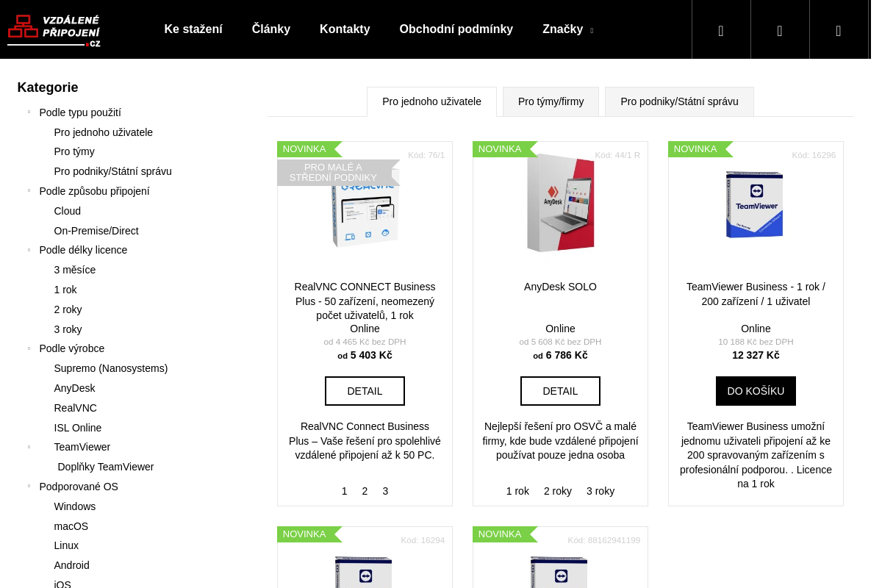Open the AnyDesk SOLO product title
882x588 pixels.
560,287
